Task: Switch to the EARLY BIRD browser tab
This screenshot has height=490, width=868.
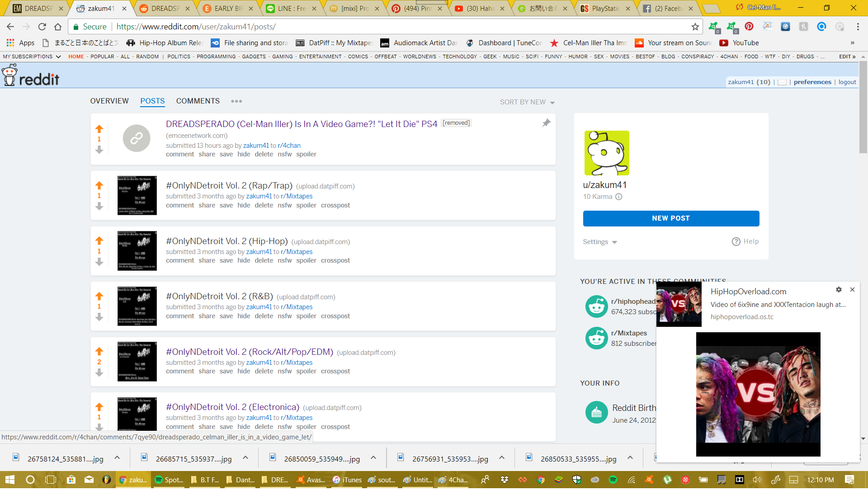Action: (x=228, y=9)
